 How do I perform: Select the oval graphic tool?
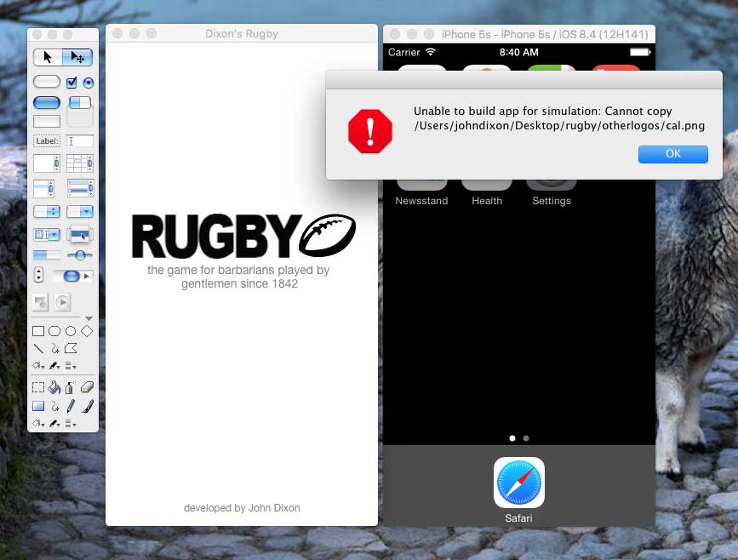(x=71, y=331)
